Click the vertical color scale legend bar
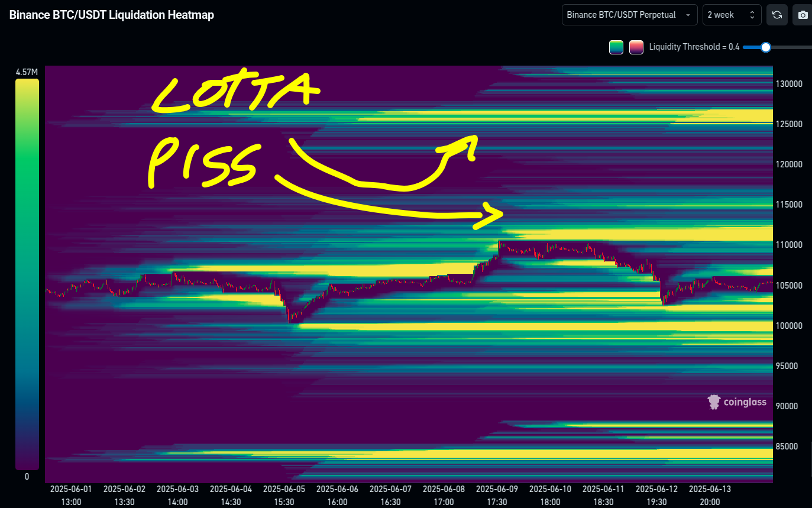The height and width of the screenshot is (508, 812). point(27,274)
